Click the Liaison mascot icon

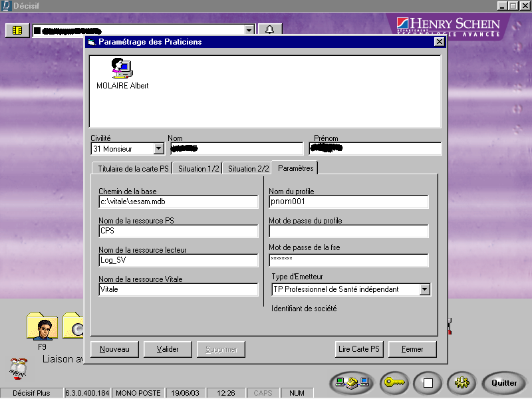coord(18,367)
